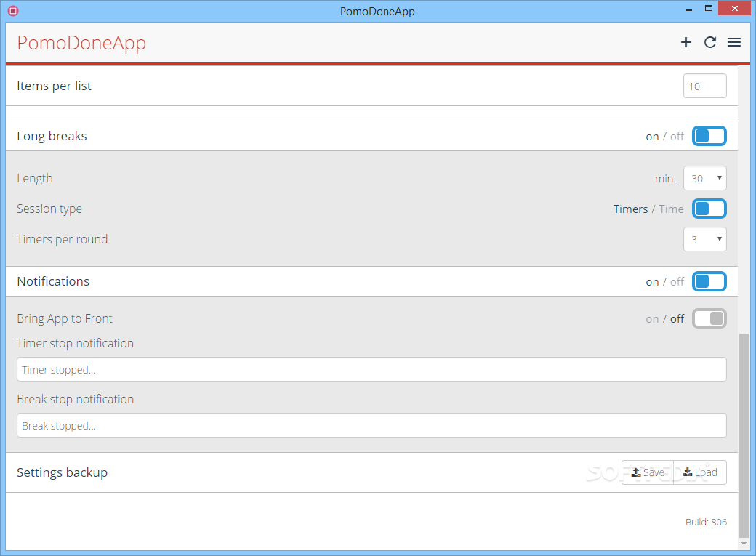Click the PomoDoneApp title bar icon
This screenshot has width=756, height=556.
[13, 11]
